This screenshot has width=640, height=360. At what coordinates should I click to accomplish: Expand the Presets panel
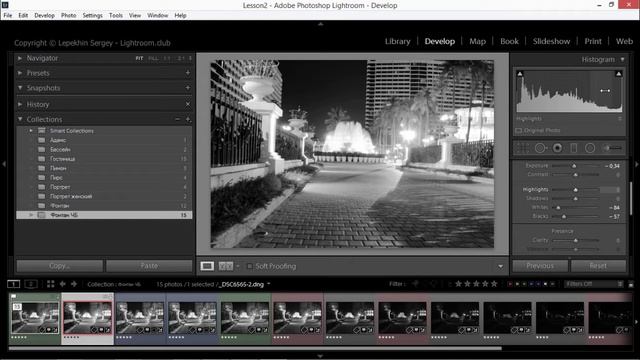pos(20,73)
